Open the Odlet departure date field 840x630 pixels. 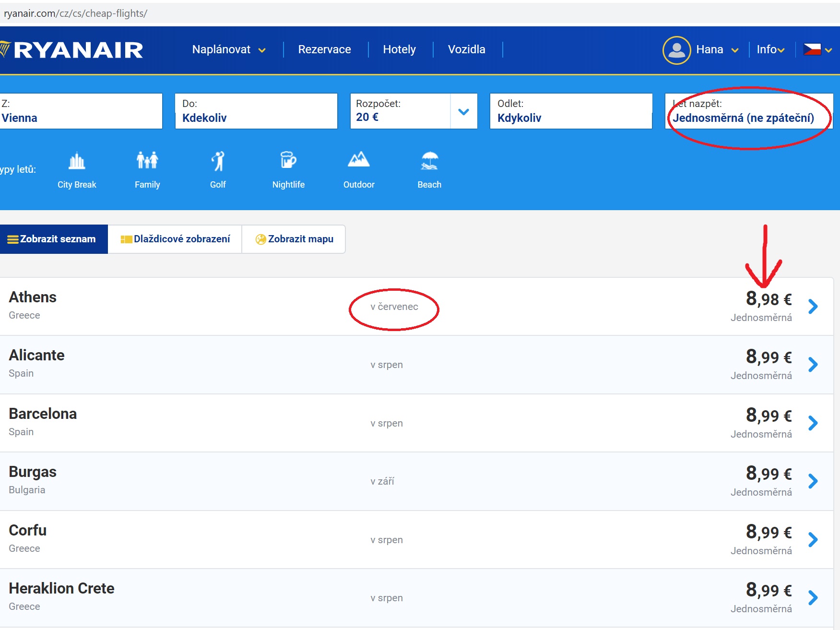(x=571, y=111)
